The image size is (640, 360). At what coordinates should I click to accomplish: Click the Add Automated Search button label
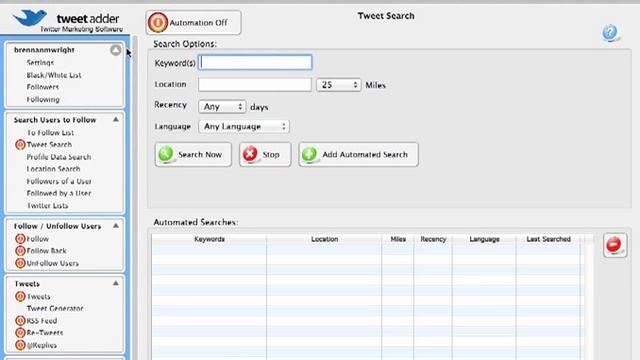tap(365, 155)
